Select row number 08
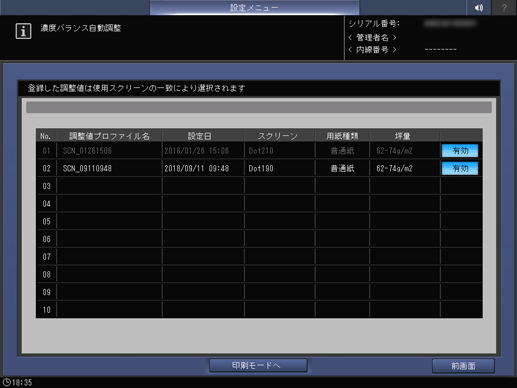 [46, 274]
